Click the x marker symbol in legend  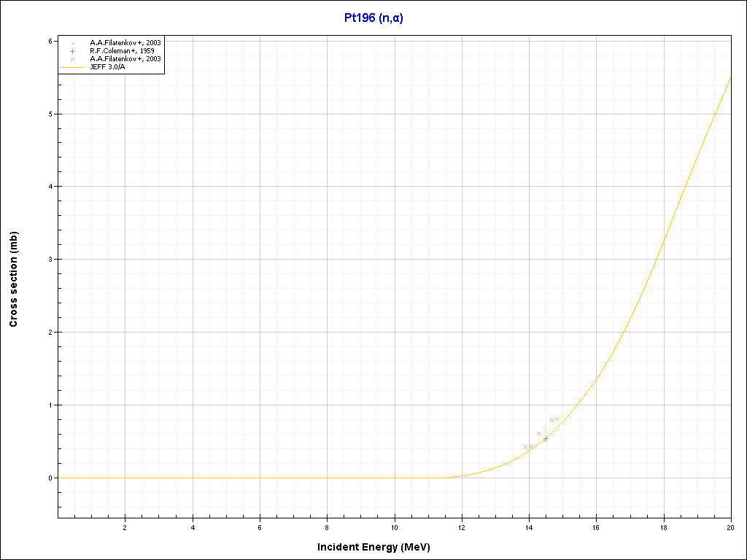73,59
